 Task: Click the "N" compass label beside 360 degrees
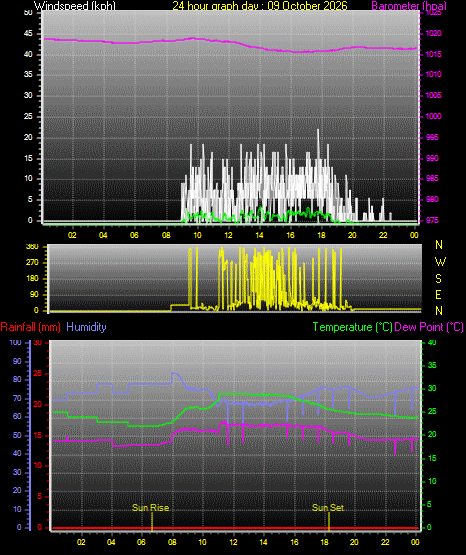(439, 245)
